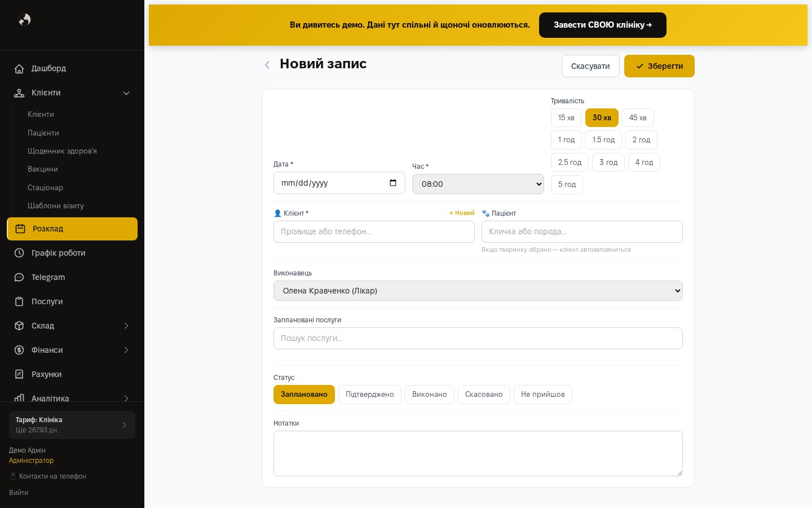Image resolution: width=812 pixels, height=508 pixels.
Task: Click the Склад box icon
Action: [19, 326]
